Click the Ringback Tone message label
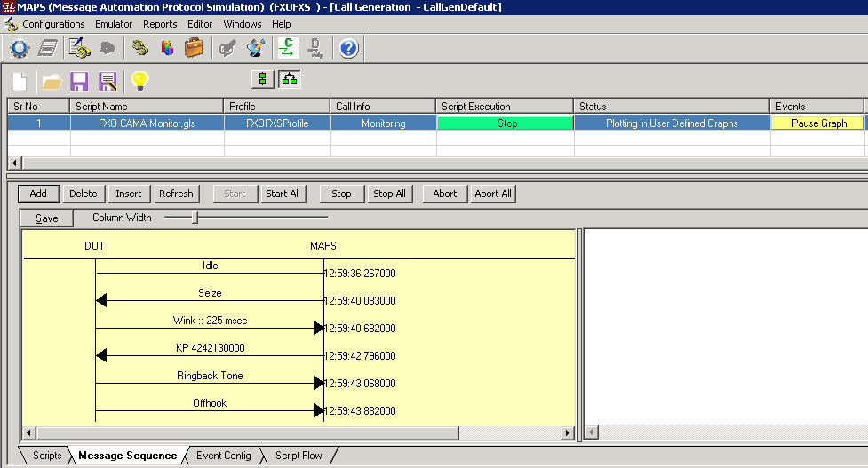The image size is (868, 468). (210, 376)
